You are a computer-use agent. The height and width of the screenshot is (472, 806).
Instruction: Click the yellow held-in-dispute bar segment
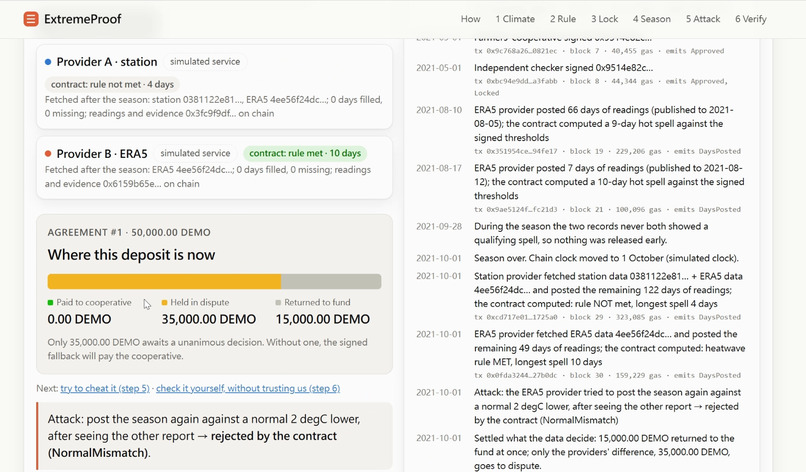click(164, 281)
